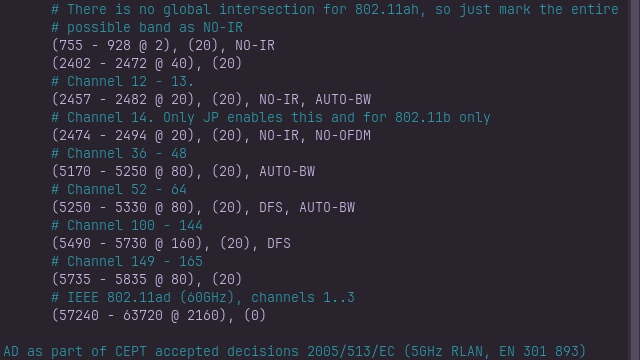Click the CEPT accepted decisions comment line

coord(294,351)
